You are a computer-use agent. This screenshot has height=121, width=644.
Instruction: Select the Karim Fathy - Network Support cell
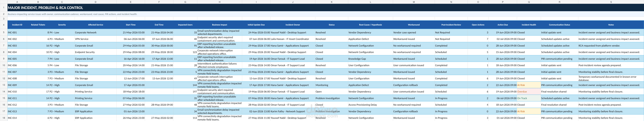click(293, 111)
